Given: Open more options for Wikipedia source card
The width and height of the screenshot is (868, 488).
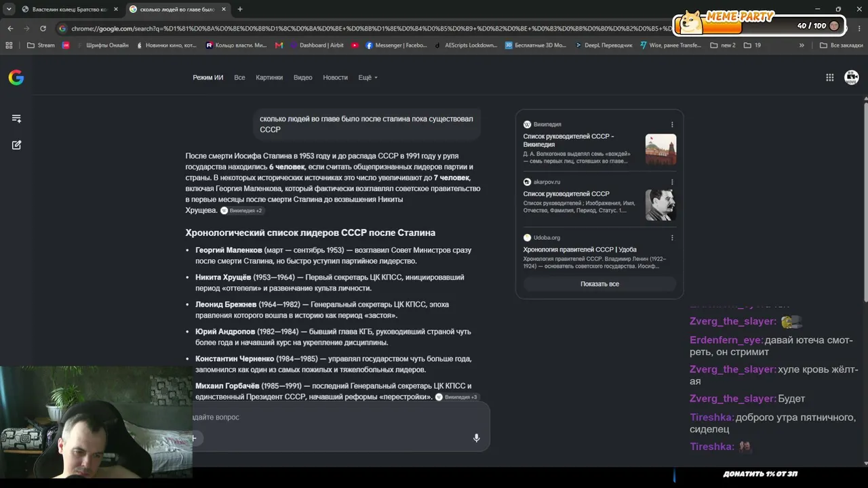Looking at the screenshot, I should pyautogui.click(x=672, y=125).
